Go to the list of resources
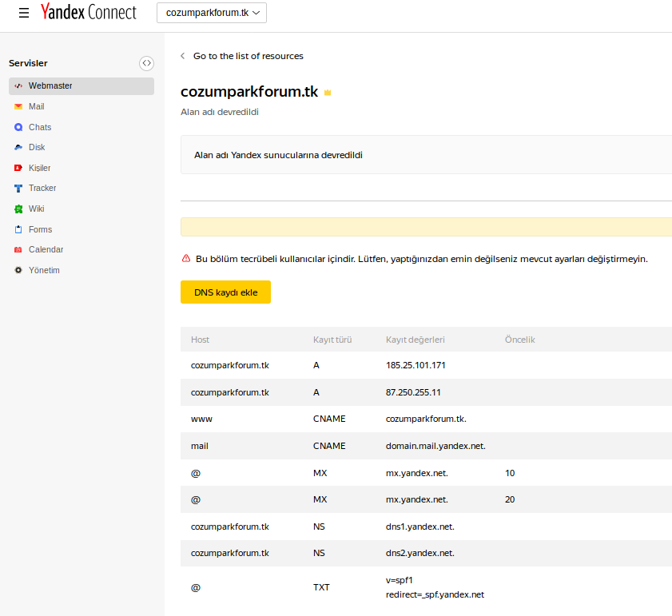The width and height of the screenshot is (672, 616). (x=249, y=56)
